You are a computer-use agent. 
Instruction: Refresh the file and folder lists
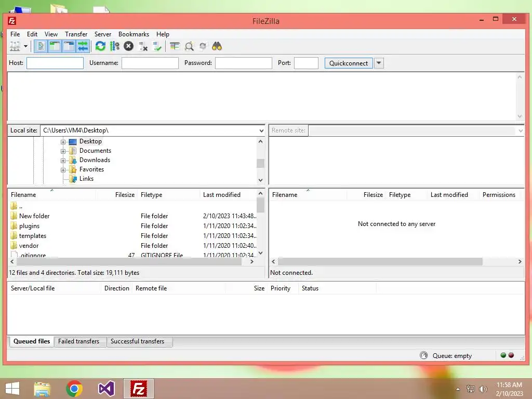[100, 46]
